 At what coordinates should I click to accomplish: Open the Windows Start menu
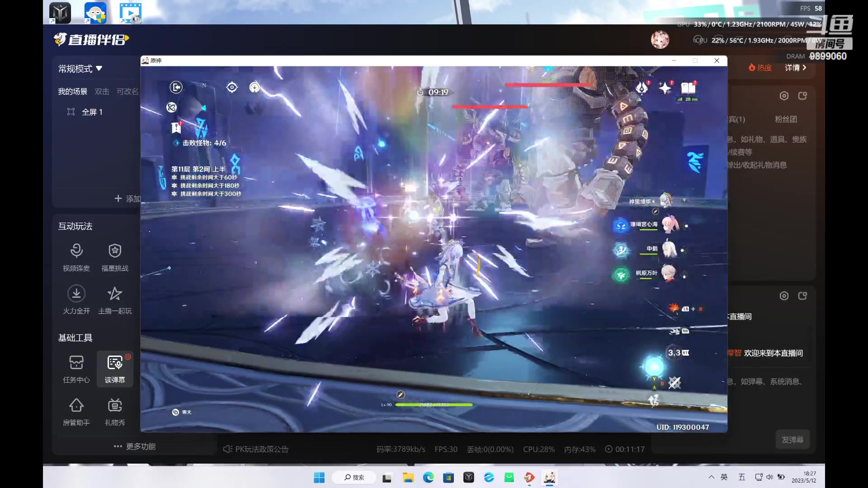(x=319, y=478)
